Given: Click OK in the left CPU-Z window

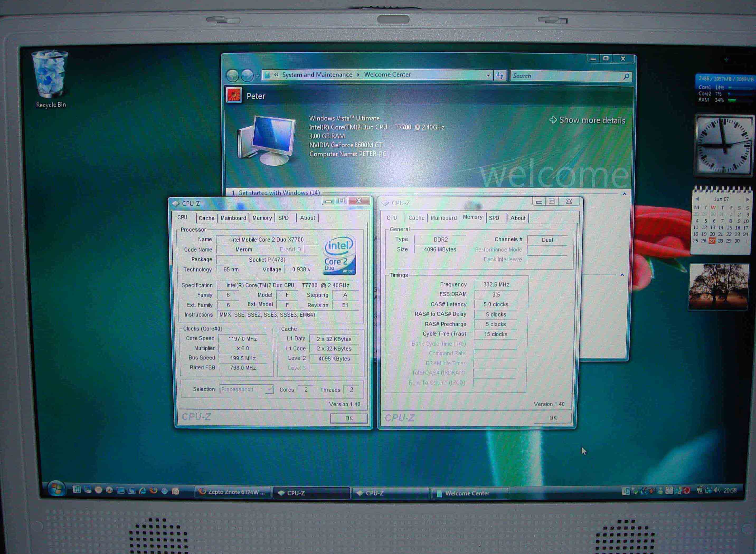Looking at the screenshot, I should click(349, 418).
